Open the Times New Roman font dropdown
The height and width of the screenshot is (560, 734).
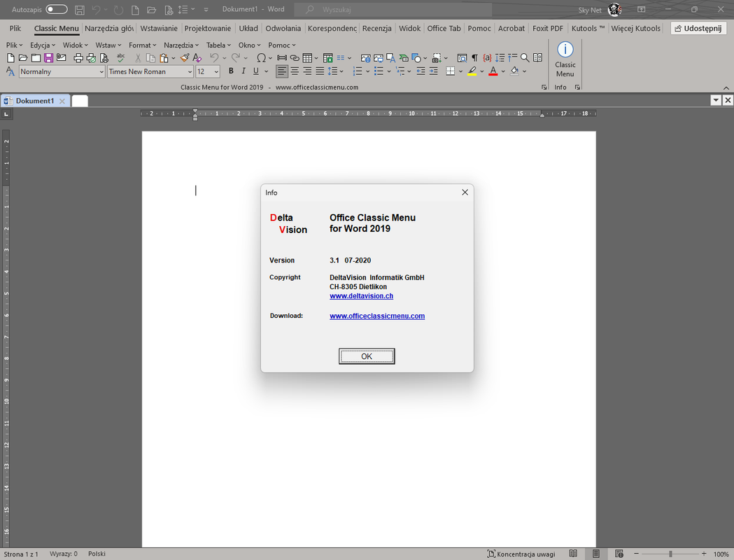click(190, 71)
